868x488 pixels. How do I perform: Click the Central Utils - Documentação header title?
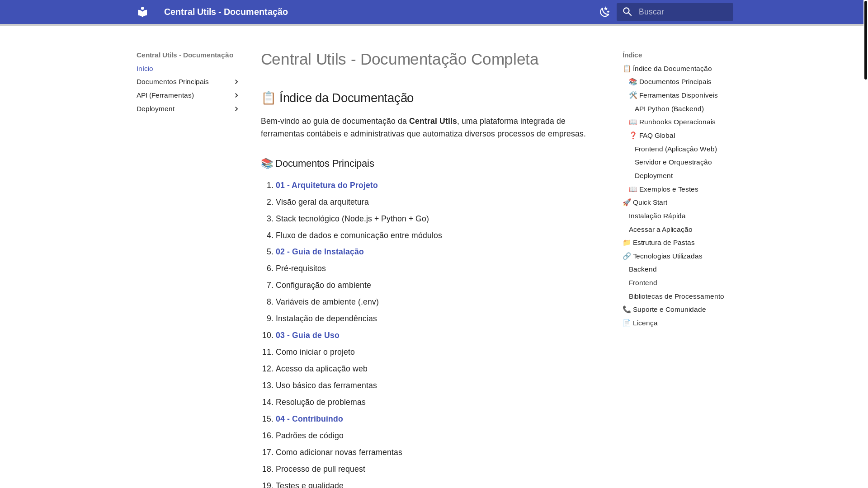pos(226,12)
